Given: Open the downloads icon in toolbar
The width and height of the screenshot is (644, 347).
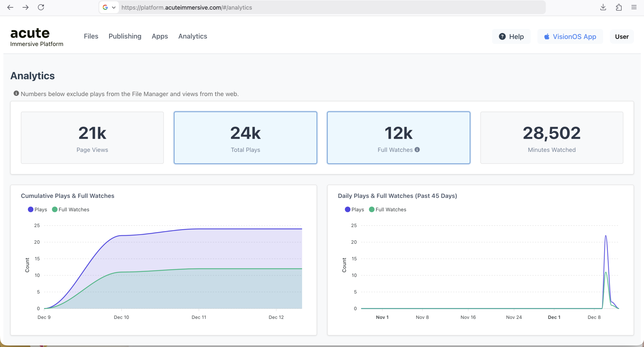Looking at the screenshot, I should coord(603,7).
